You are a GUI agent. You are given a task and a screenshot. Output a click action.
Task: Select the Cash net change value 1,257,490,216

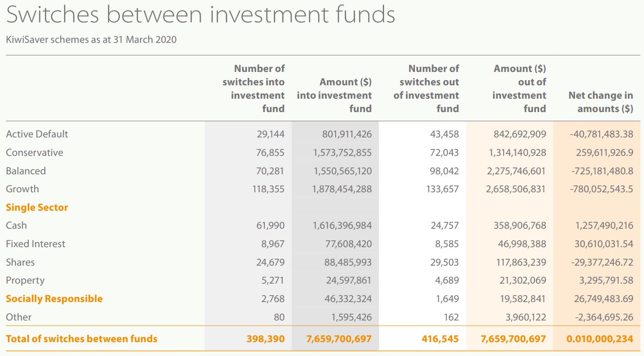click(604, 225)
